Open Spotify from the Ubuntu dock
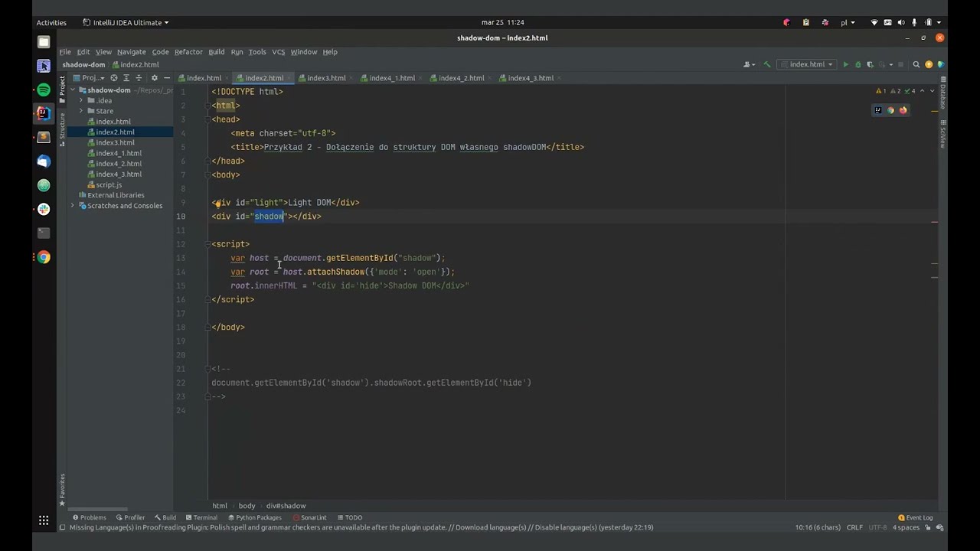980x551 pixels. pos(44,90)
